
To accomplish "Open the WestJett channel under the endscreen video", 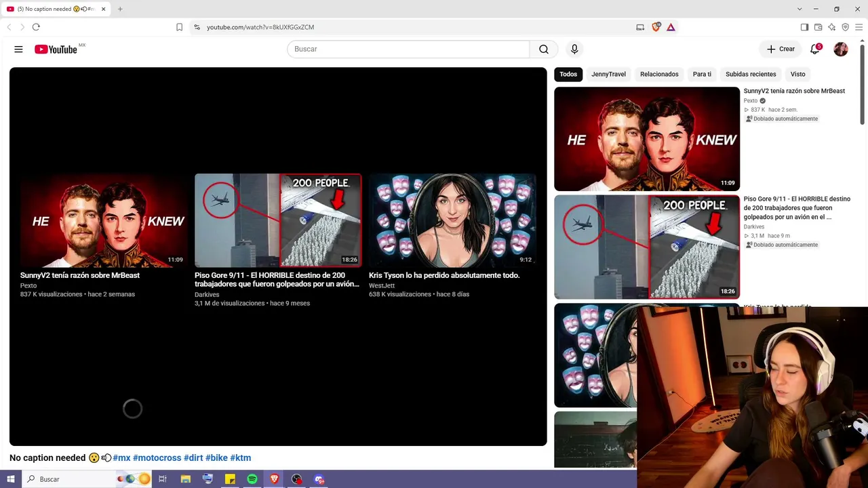I will click(x=382, y=286).
